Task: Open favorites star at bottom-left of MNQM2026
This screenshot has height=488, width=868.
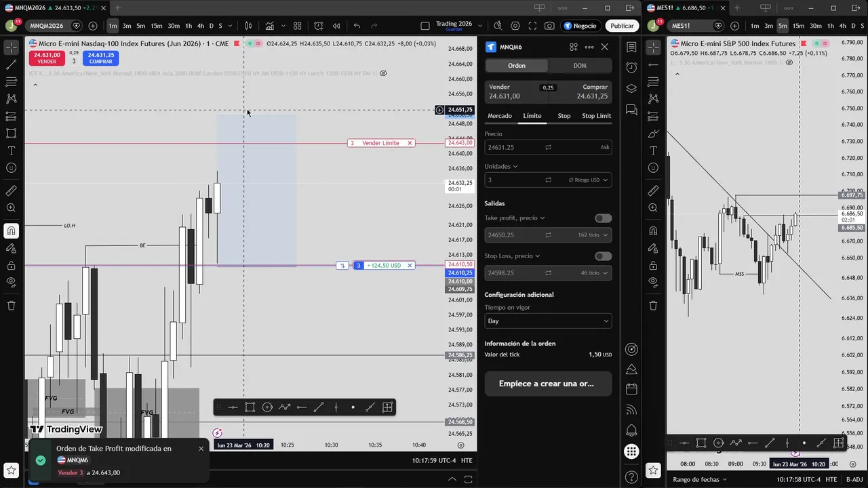Action: click(x=11, y=470)
